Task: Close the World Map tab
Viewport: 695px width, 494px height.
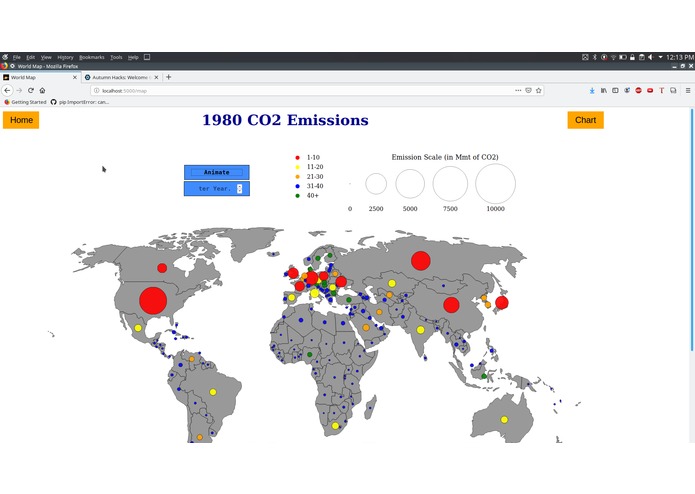Action: coord(74,77)
